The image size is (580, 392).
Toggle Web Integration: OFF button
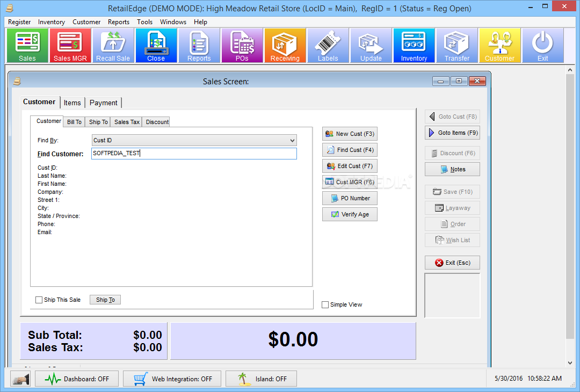(172, 379)
